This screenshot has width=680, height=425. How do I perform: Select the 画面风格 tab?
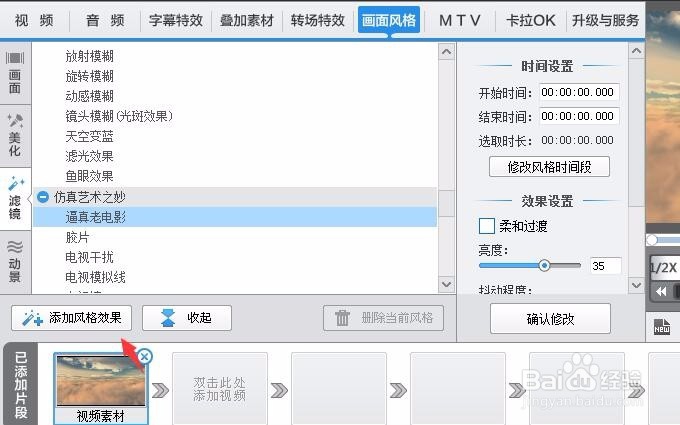[389, 20]
